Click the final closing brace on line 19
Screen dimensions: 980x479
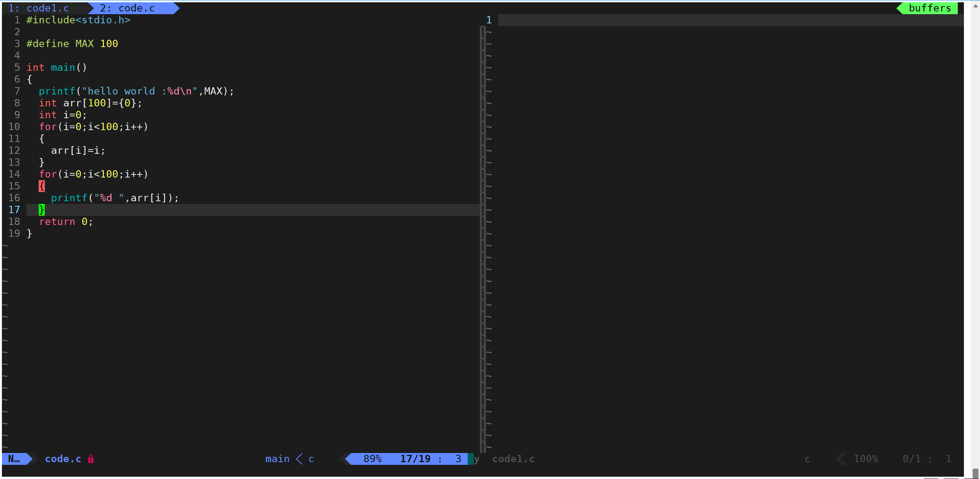pos(29,233)
